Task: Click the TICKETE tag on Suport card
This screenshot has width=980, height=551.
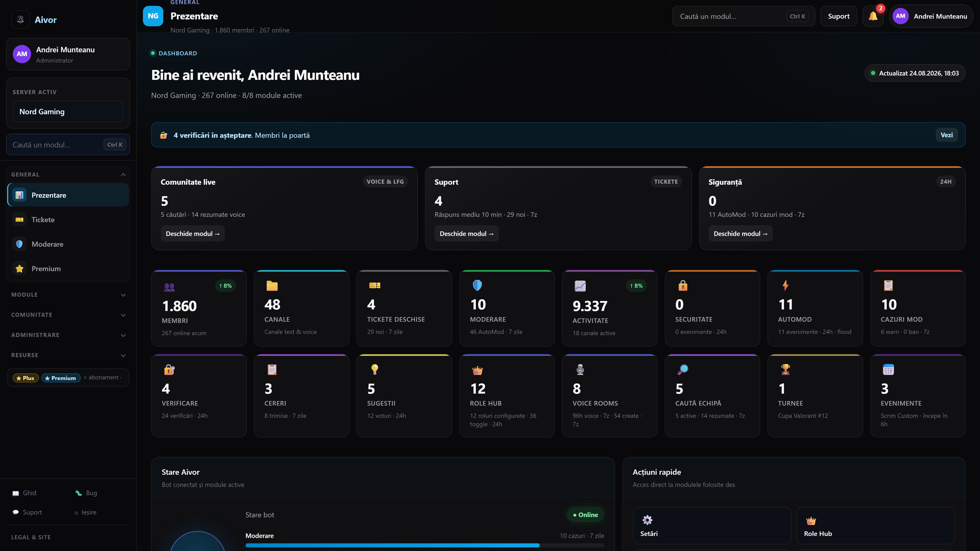Action: 666,181
